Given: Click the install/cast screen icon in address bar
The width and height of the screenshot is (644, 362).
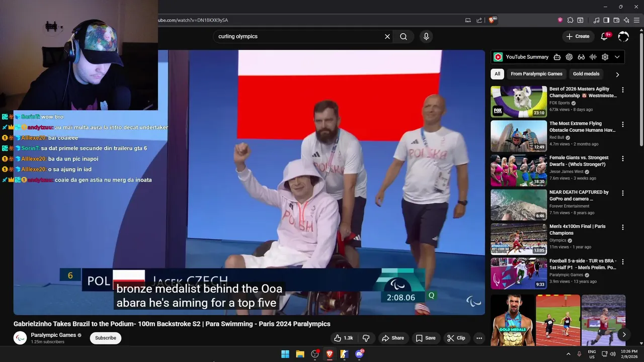Looking at the screenshot, I should point(468,20).
